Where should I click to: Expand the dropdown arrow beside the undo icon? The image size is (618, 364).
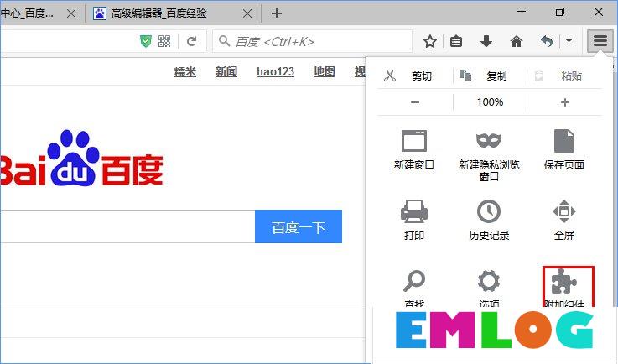[569, 40]
